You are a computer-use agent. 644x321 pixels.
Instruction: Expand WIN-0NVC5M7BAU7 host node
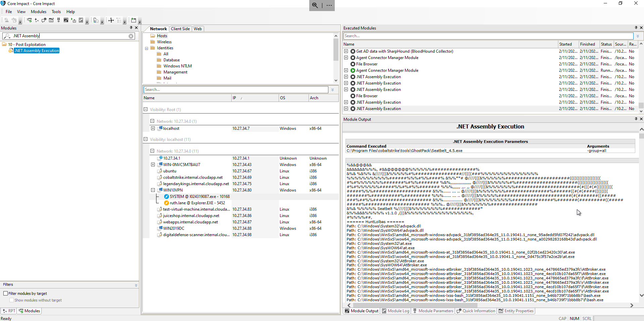(x=153, y=165)
